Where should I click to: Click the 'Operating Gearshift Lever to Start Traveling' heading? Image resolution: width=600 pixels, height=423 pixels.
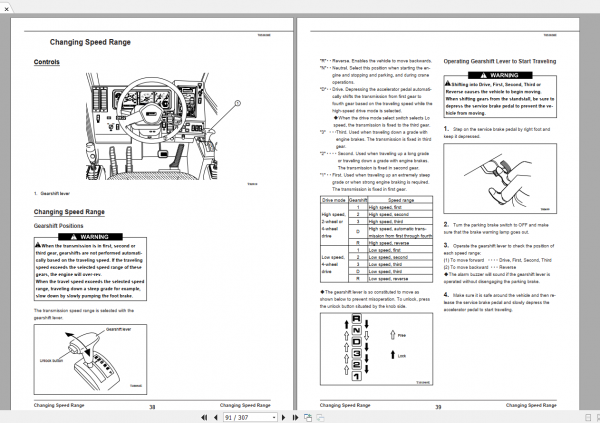(x=500, y=61)
